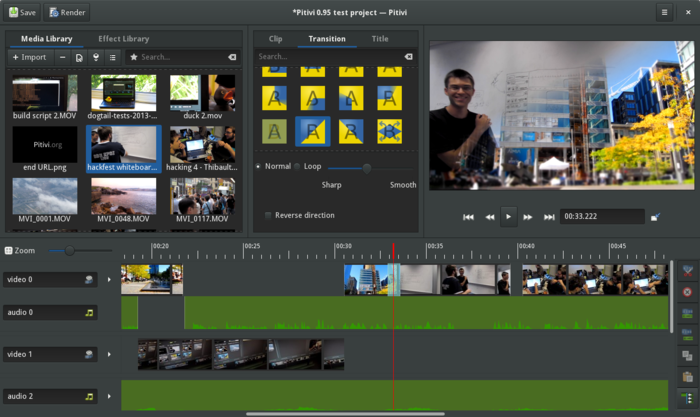Screen dimensions: 700x417
Task: Click the zoom-fit icon left of Zoom label
Action: tap(9, 250)
